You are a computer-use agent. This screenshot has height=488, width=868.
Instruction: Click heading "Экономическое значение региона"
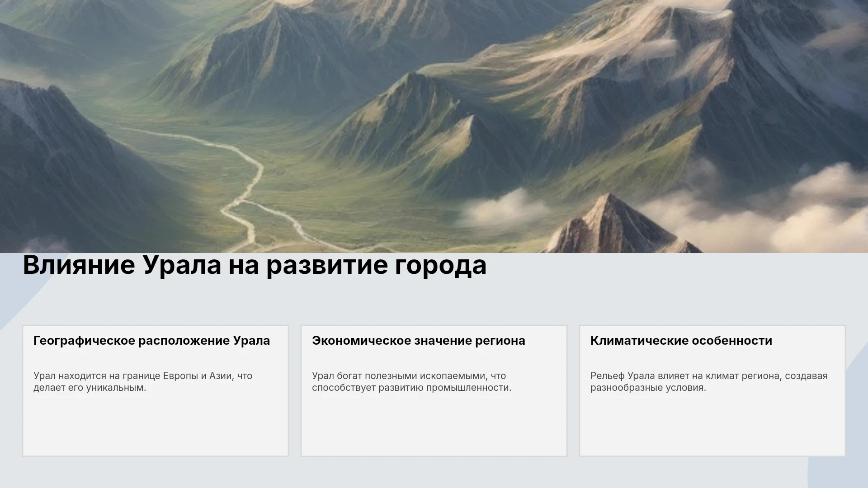418,341
